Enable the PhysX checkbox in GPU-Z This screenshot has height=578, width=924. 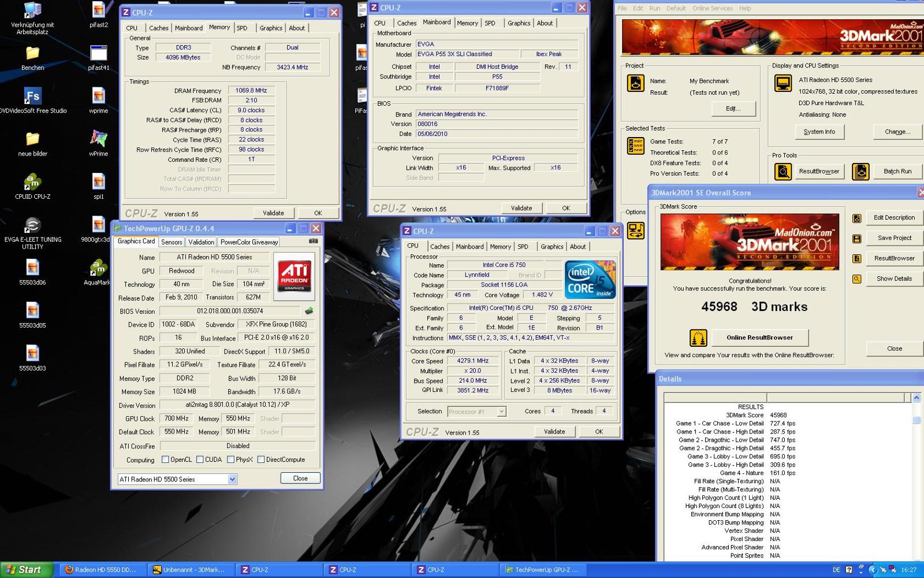pyautogui.click(x=230, y=460)
